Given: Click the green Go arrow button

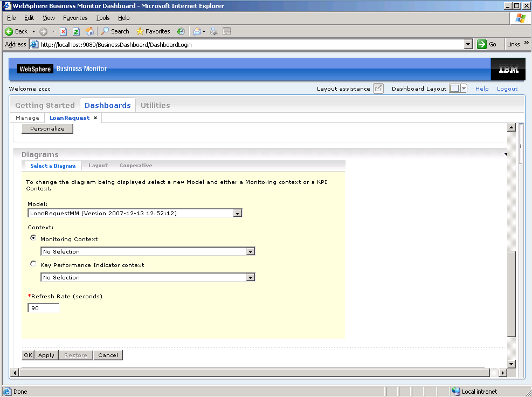Looking at the screenshot, I should (x=481, y=44).
